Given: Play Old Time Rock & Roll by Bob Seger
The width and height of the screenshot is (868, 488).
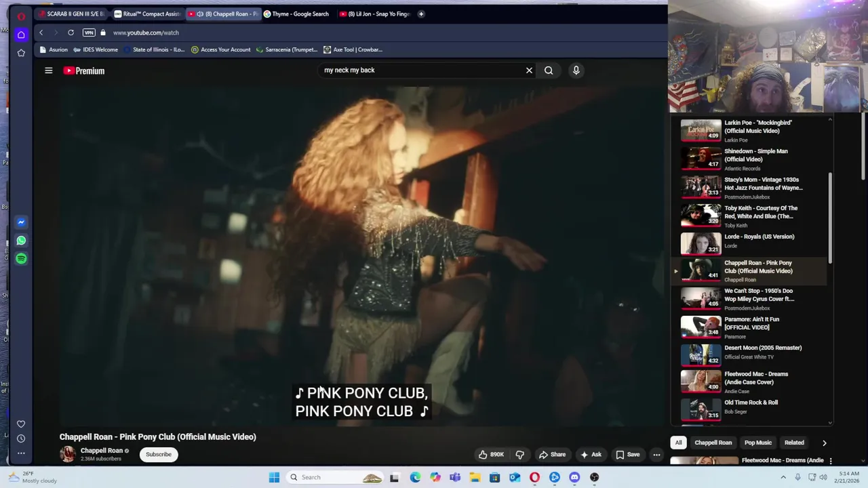Looking at the screenshot, I should [749, 410].
